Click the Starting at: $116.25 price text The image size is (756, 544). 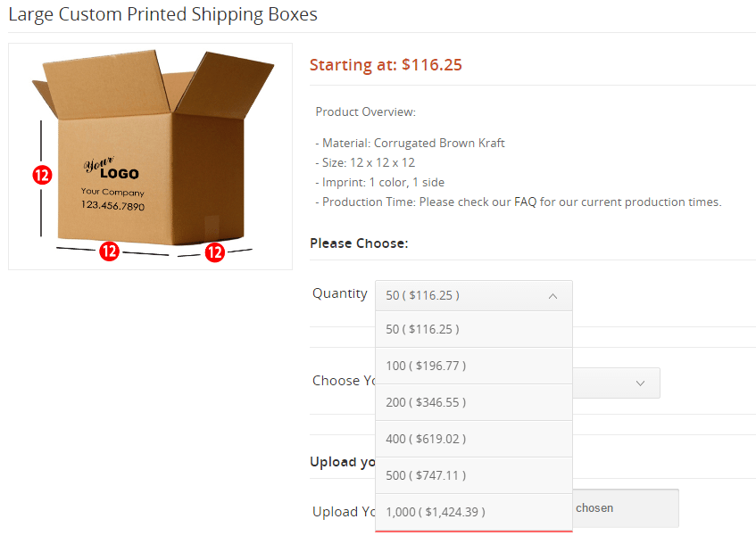(x=386, y=64)
